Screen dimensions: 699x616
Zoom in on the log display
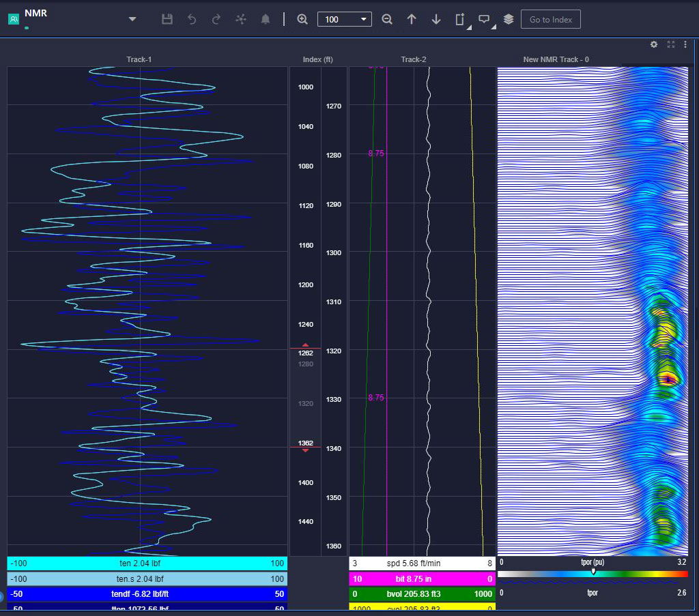(302, 19)
